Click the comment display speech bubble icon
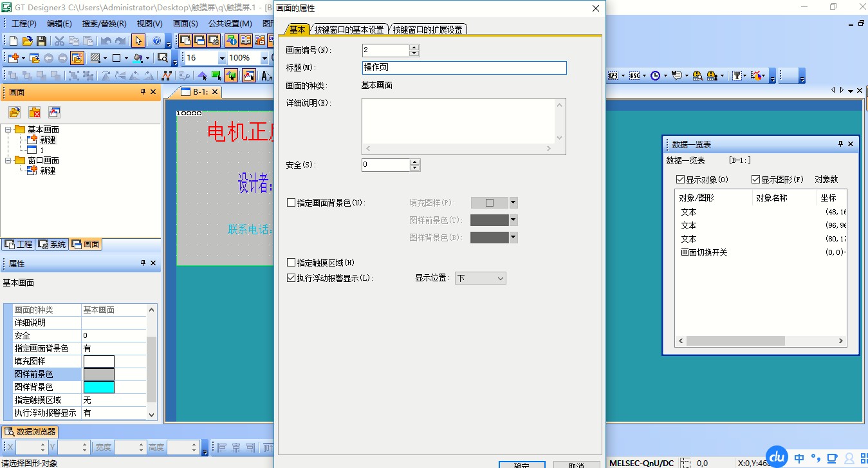Screen dimensions: 868x468 pos(676,75)
